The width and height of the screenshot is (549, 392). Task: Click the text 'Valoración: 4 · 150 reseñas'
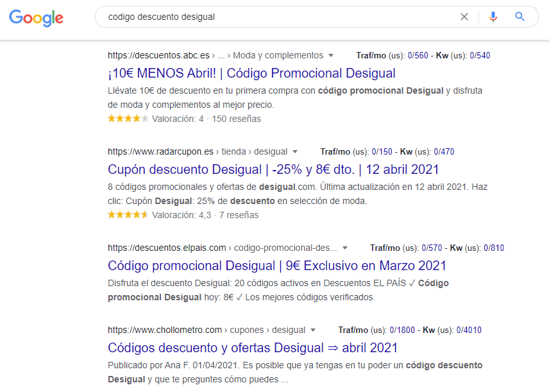tap(207, 119)
